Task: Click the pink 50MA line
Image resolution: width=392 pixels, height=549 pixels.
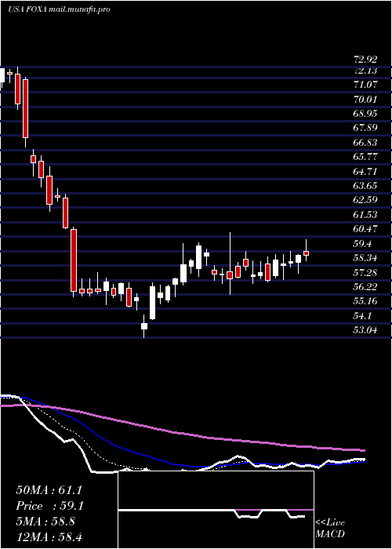Action: (182, 433)
